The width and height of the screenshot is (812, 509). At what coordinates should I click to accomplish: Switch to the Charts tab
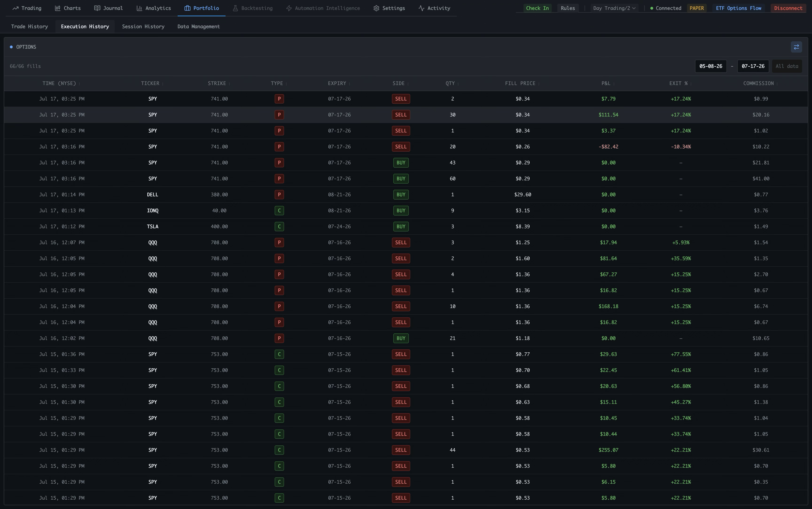coord(68,8)
